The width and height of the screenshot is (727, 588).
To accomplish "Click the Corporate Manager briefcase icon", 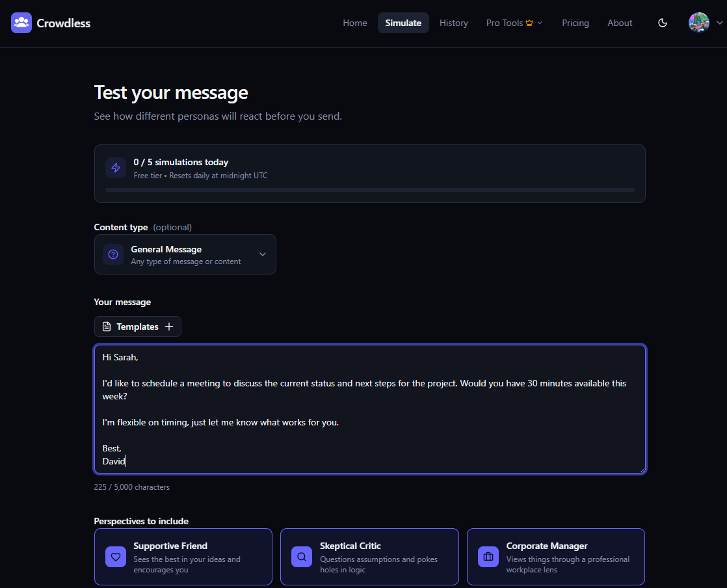I will point(488,557).
